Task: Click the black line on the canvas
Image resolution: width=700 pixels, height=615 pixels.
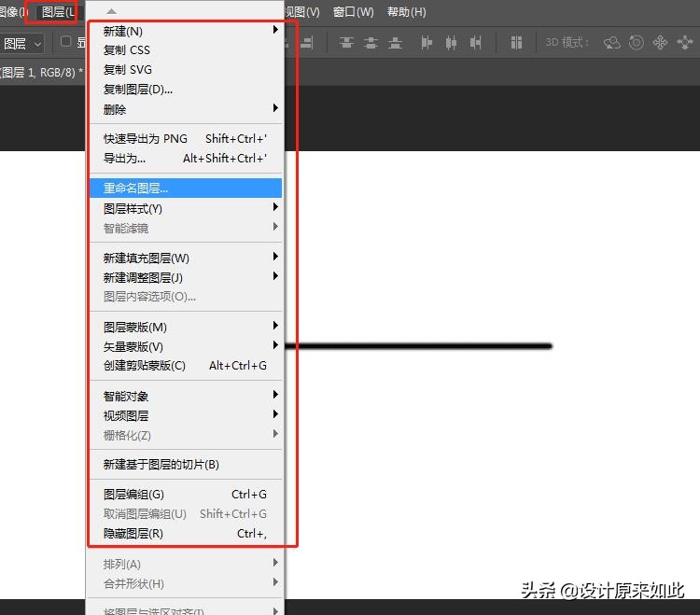Action: pos(419,346)
